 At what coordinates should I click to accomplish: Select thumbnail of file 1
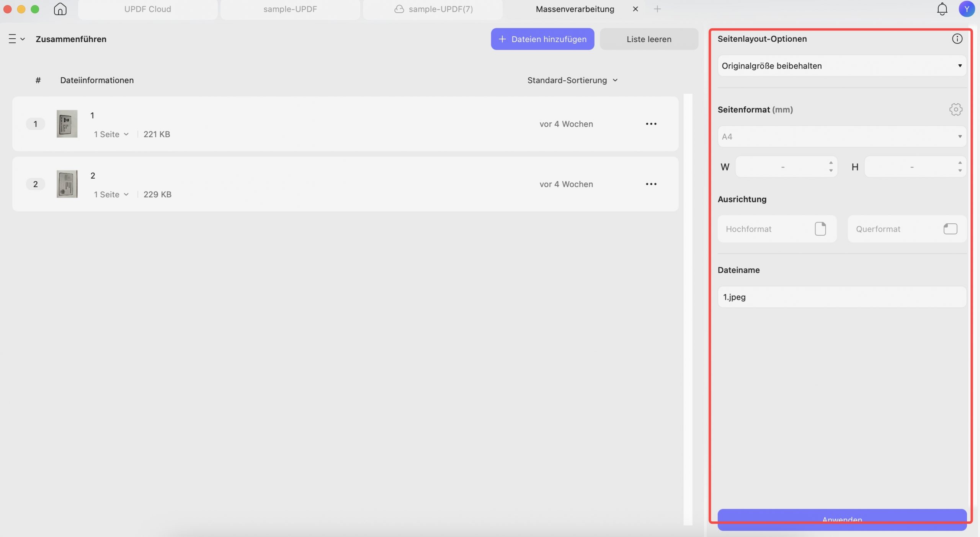pos(67,124)
